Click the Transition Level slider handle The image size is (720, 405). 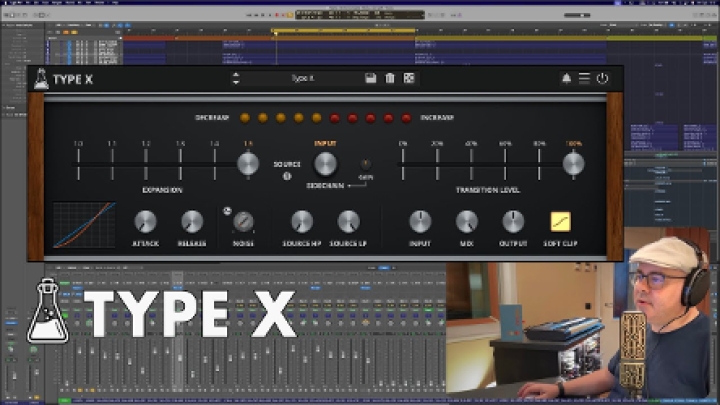point(574,164)
